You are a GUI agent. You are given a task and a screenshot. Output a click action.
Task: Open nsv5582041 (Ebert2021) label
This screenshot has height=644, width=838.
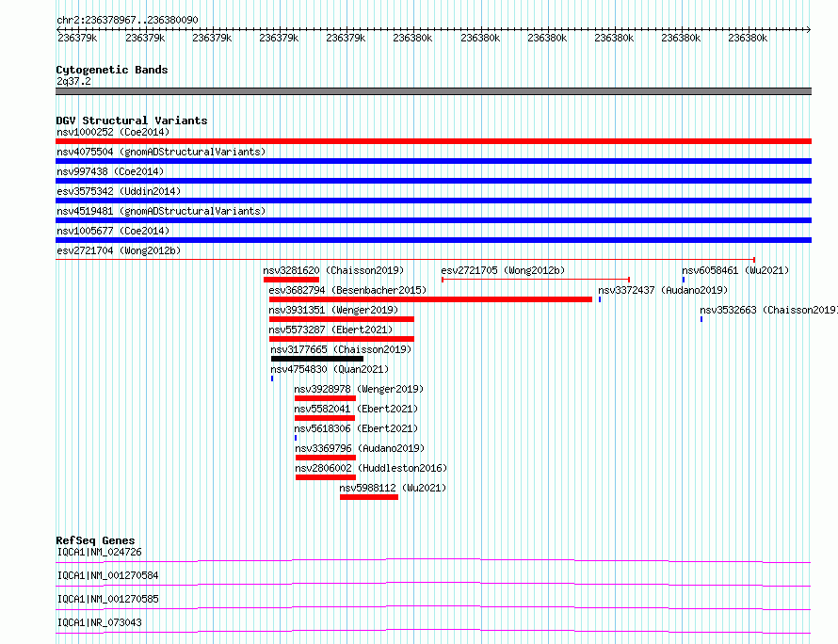click(x=356, y=409)
